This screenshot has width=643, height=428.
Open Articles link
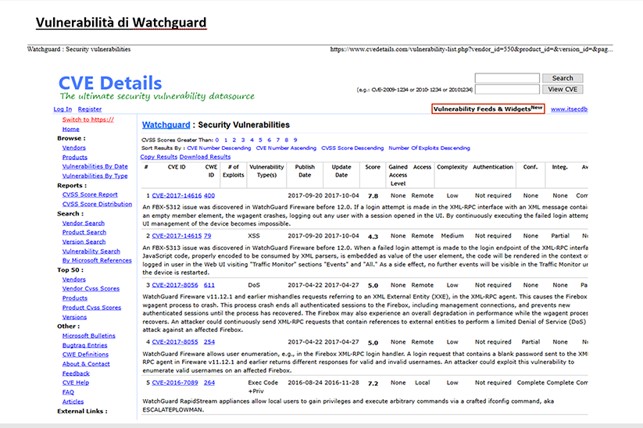coord(73,402)
